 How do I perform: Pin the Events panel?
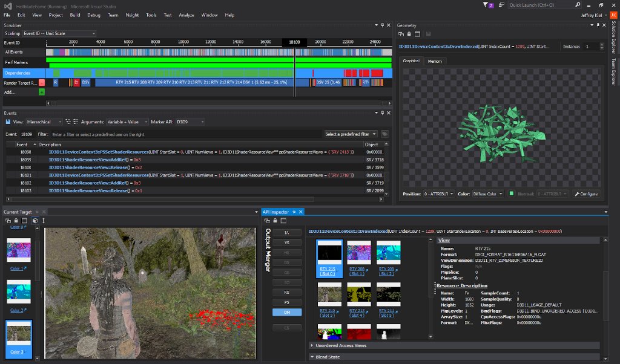coord(383,113)
